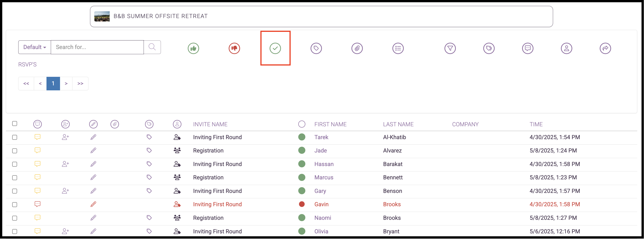Screen dimensions: 644x239
Task: Go to next page with > button
Action: pos(66,84)
